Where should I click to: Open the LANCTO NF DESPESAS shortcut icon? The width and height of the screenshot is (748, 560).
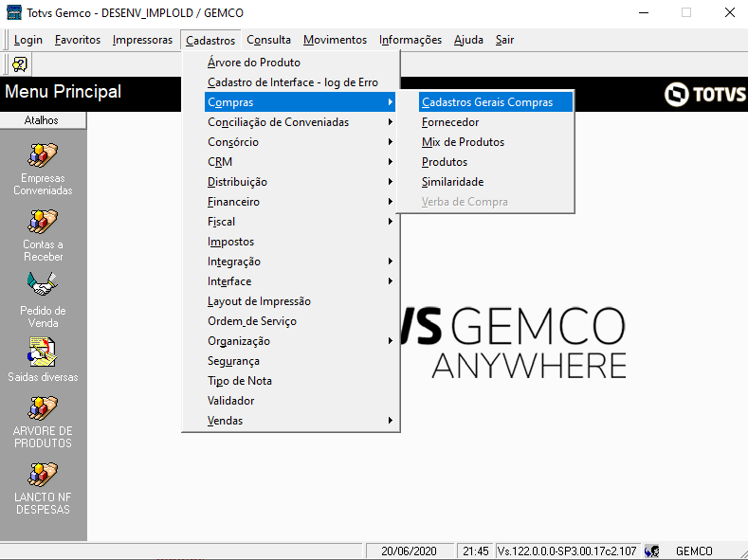(43, 474)
